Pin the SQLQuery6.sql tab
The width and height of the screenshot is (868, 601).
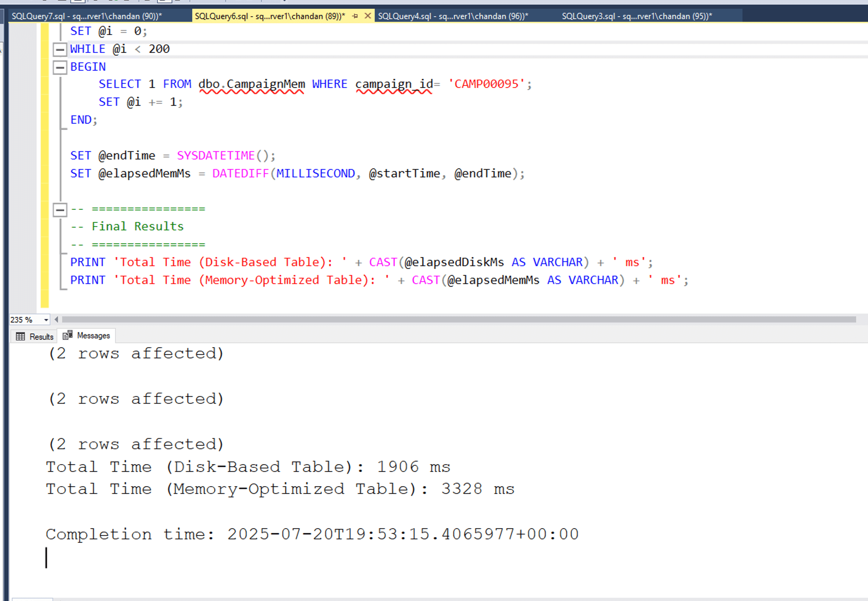tap(355, 16)
